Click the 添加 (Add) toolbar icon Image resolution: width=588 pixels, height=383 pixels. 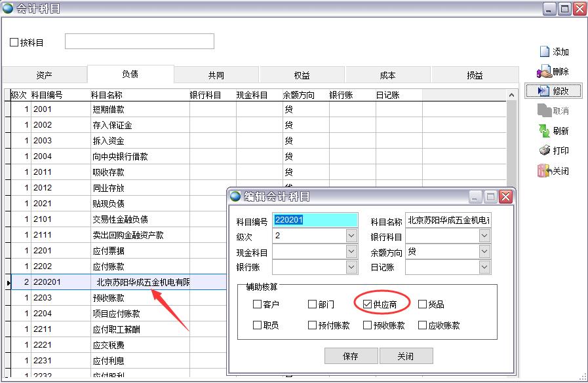click(544, 52)
